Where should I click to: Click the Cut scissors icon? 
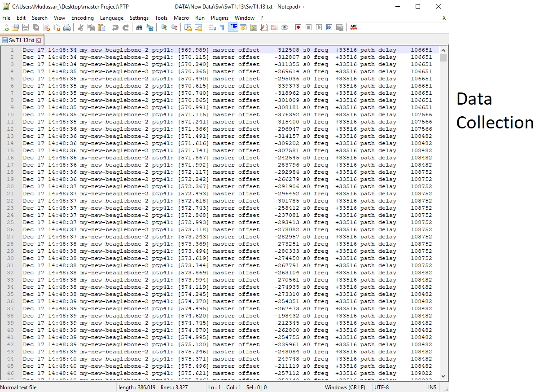click(81, 27)
